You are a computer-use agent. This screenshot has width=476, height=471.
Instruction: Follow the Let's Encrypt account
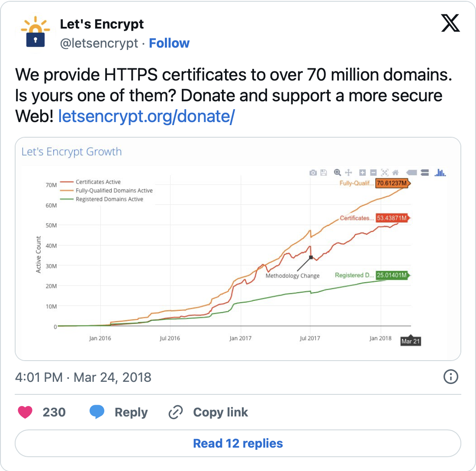click(169, 43)
